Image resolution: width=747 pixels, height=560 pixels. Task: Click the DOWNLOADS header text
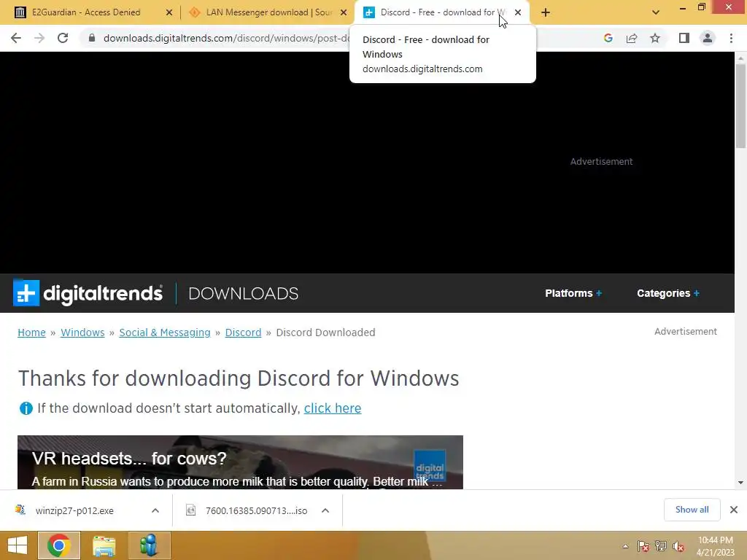tap(244, 293)
